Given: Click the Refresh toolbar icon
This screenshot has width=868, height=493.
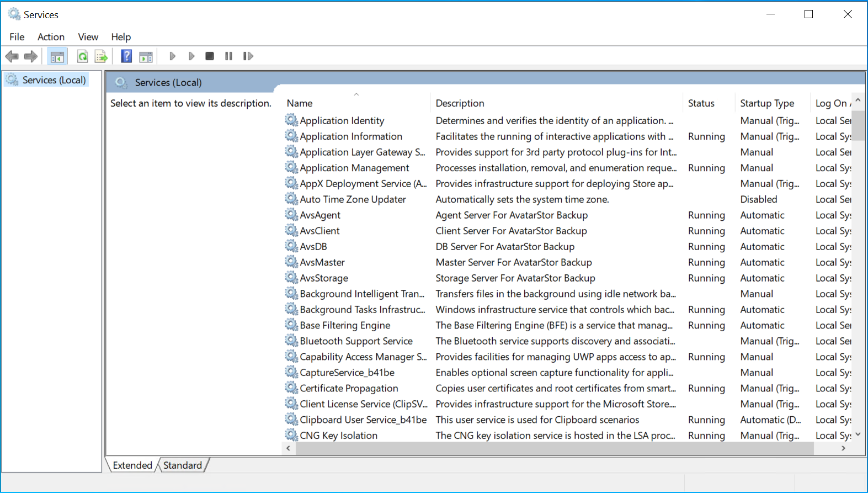Looking at the screenshot, I should pos(83,56).
